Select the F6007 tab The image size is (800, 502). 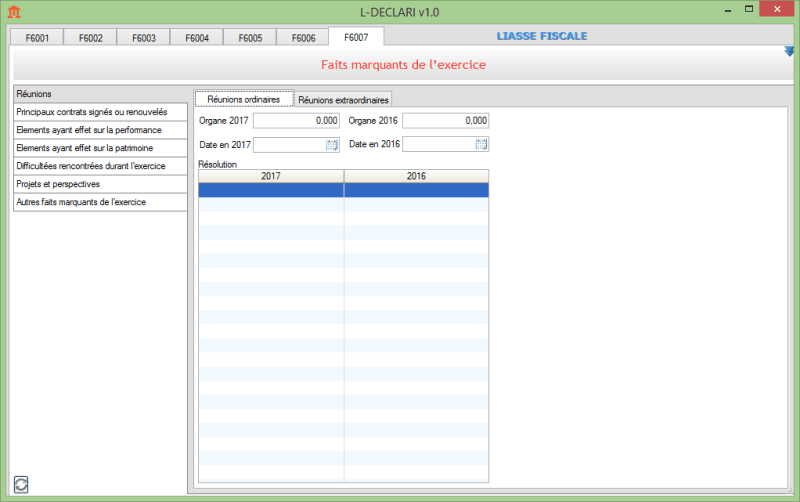click(356, 37)
